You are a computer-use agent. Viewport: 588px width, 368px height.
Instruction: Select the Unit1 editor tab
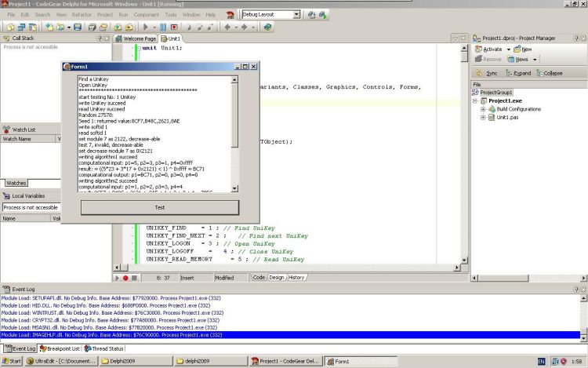[171, 38]
